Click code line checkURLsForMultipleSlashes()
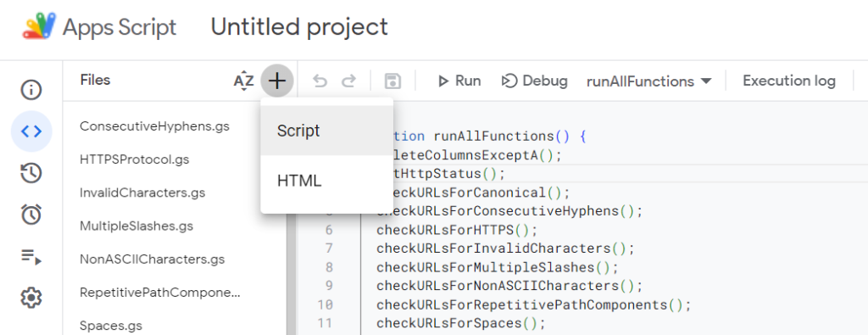The height and width of the screenshot is (335, 868). point(497,267)
